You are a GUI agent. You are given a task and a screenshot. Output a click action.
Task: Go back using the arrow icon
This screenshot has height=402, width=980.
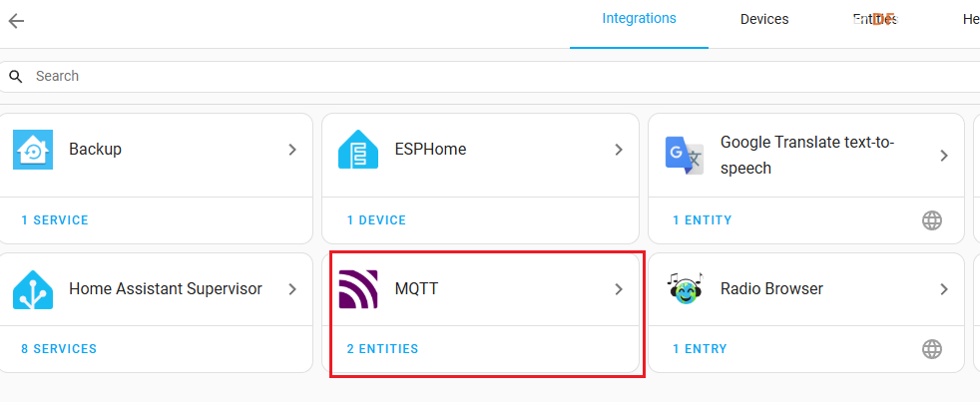[x=16, y=21]
